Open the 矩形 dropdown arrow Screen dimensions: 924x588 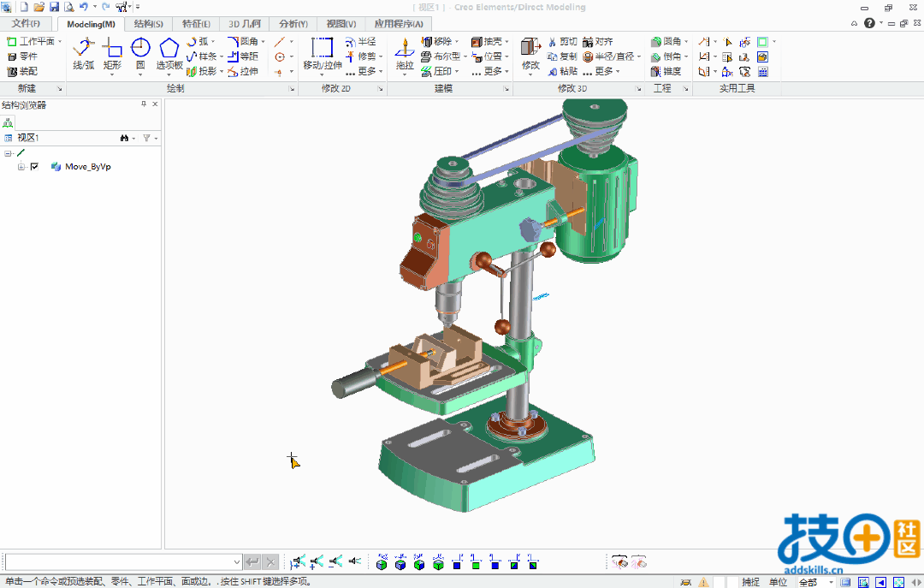112,74
